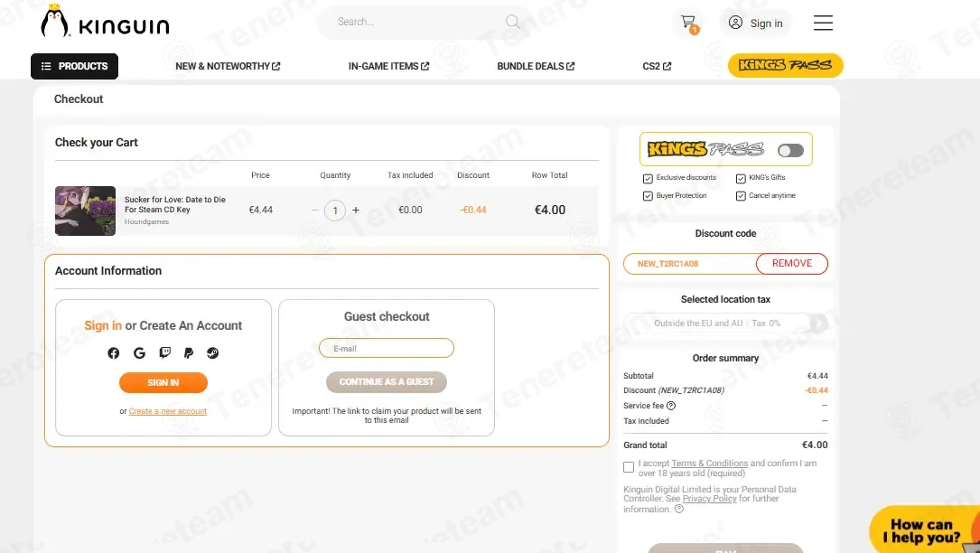Open the hamburger menu icon
Image resolution: width=980 pixels, height=553 pixels.
(x=823, y=23)
